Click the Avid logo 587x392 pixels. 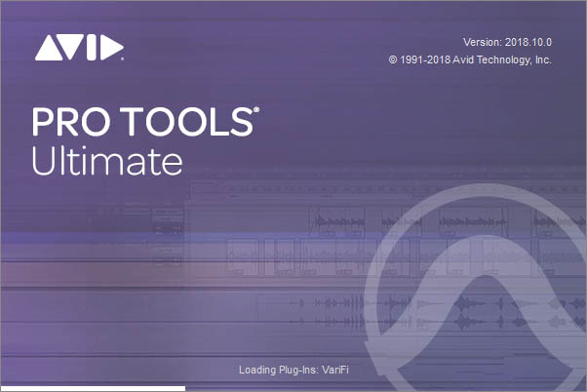[x=79, y=48]
